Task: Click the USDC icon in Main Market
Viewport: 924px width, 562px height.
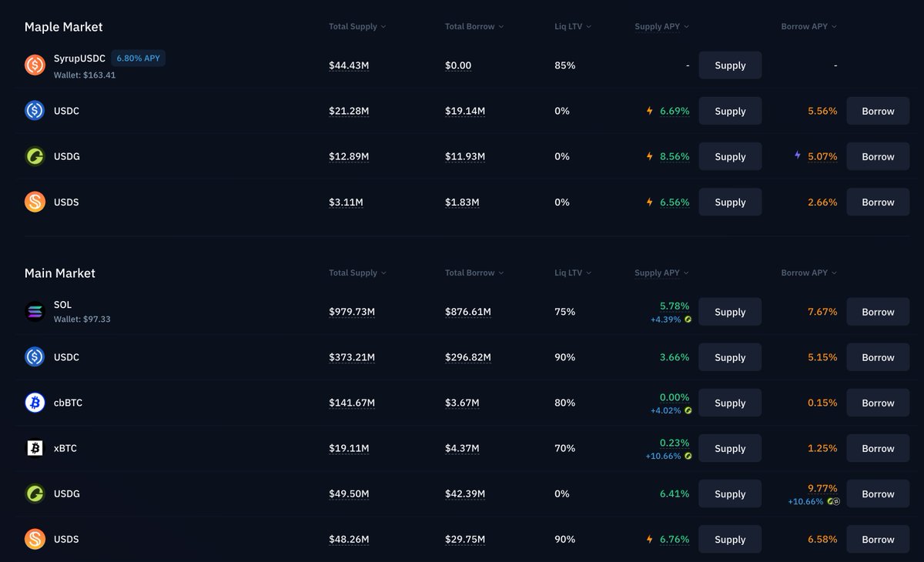Action: pyautogui.click(x=35, y=357)
